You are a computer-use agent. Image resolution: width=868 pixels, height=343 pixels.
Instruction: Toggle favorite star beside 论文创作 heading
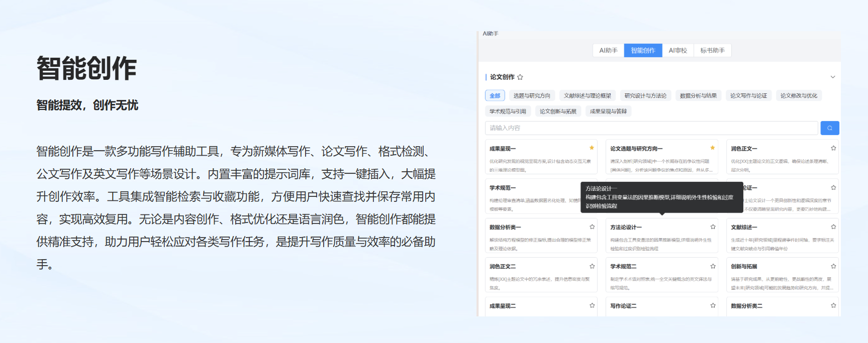point(520,77)
